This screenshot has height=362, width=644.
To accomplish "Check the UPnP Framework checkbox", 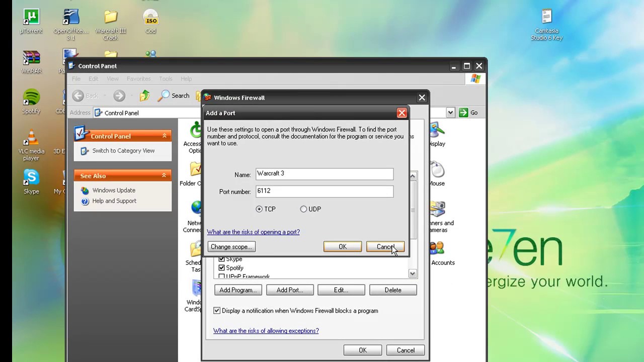I will coord(221,277).
